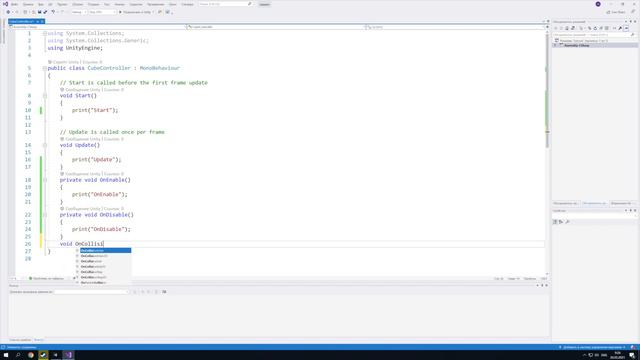Open the CubeController class navigation dropdown
This screenshot has width=640, height=360.
[276, 27]
